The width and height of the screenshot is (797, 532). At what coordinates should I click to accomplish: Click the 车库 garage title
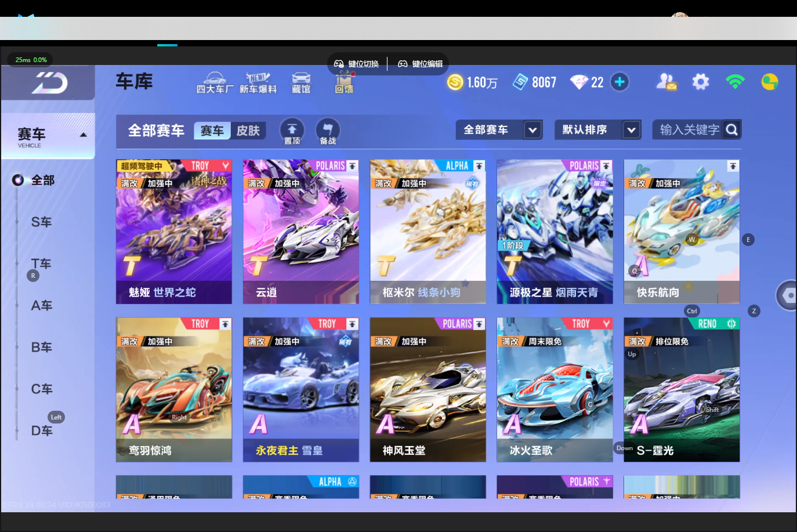coord(134,81)
